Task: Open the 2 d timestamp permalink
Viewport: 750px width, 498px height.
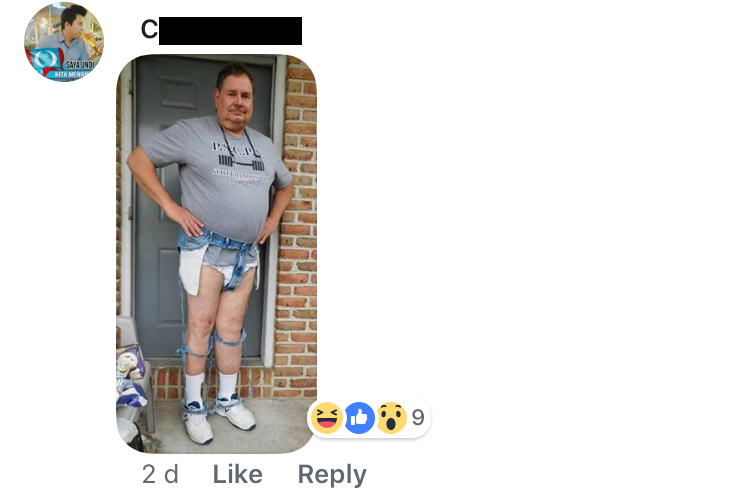Action: pyautogui.click(x=160, y=474)
